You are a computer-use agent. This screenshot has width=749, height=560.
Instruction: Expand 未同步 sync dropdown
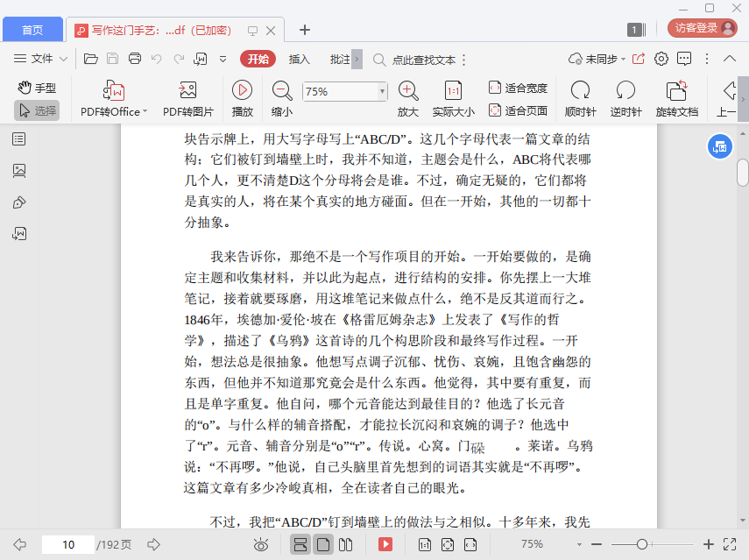coord(623,60)
